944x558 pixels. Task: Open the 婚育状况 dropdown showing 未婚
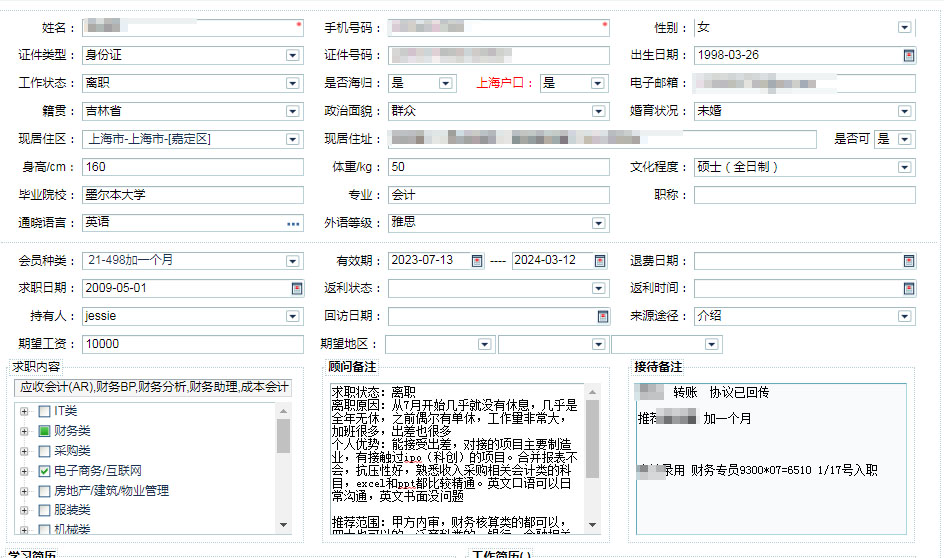pos(904,111)
